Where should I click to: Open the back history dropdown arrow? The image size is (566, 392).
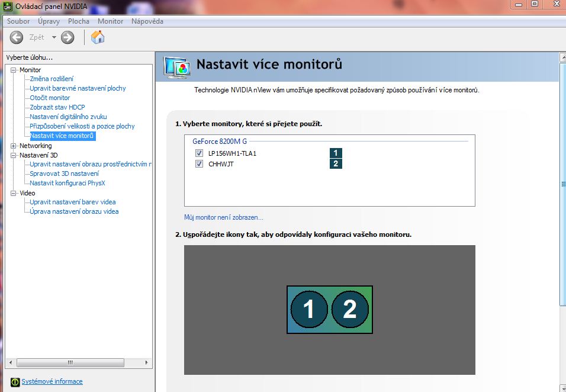(54, 37)
